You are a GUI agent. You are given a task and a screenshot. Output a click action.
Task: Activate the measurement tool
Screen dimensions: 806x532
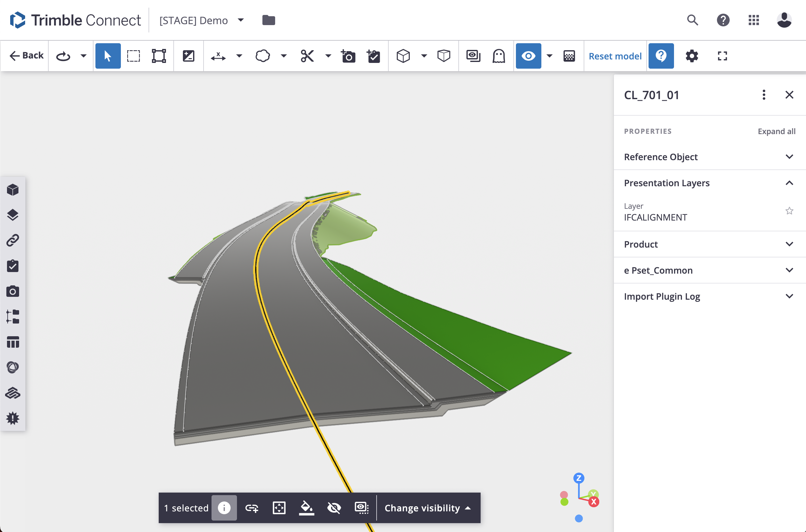point(218,56)
